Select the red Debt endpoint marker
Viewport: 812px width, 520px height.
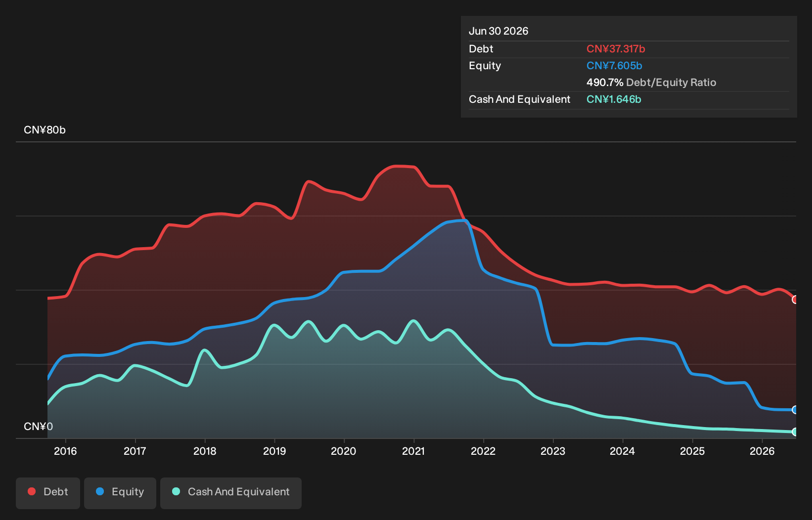click(x=795, y=300)
